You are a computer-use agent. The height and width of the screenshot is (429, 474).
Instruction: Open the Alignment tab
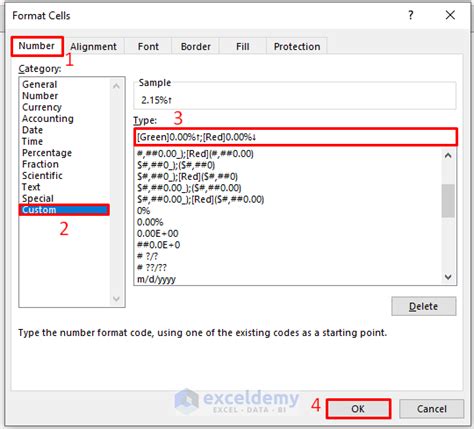tap(93, 47)
